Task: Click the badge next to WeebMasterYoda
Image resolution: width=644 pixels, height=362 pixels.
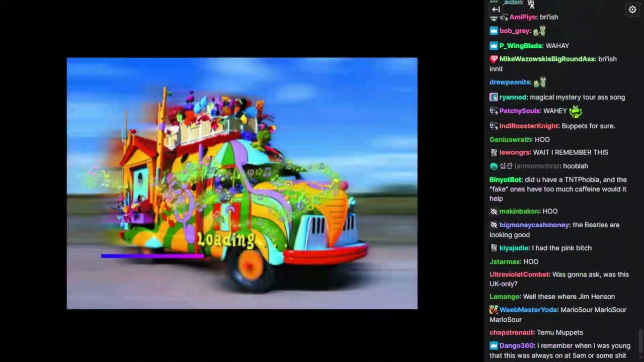Action: 494,310
